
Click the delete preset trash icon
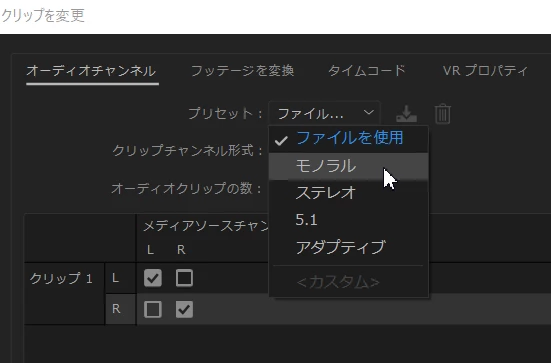coord(442,114)
